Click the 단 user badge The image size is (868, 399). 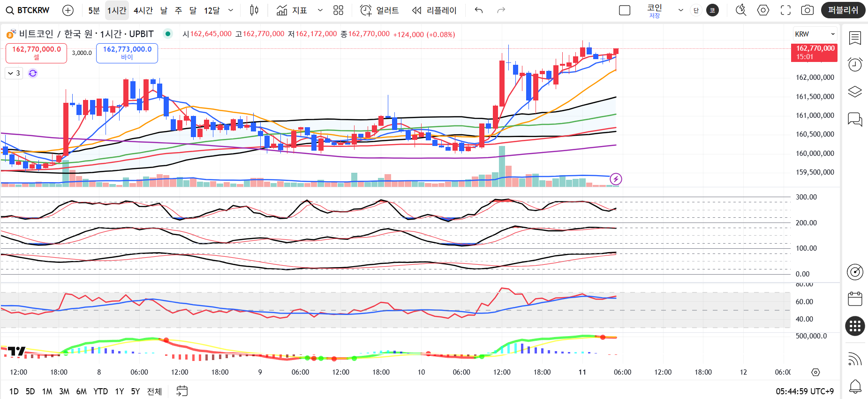(696, 10)
